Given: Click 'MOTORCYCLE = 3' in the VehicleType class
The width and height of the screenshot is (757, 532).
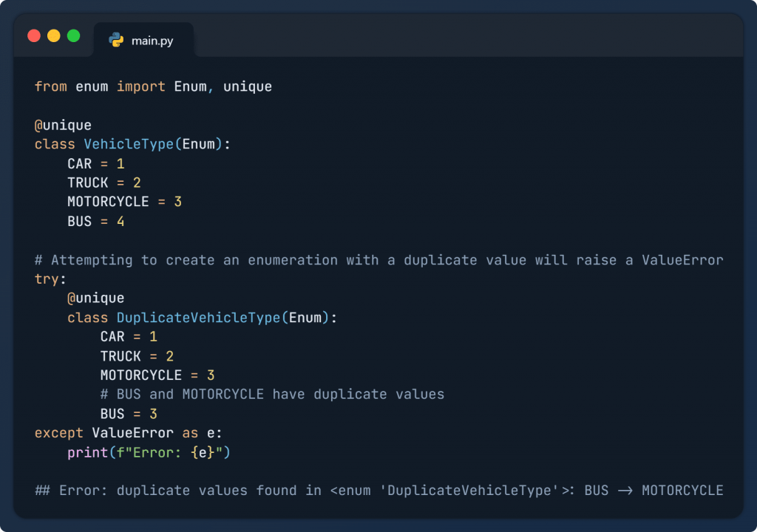Looking at the screenshot, I should pos(124,202).
